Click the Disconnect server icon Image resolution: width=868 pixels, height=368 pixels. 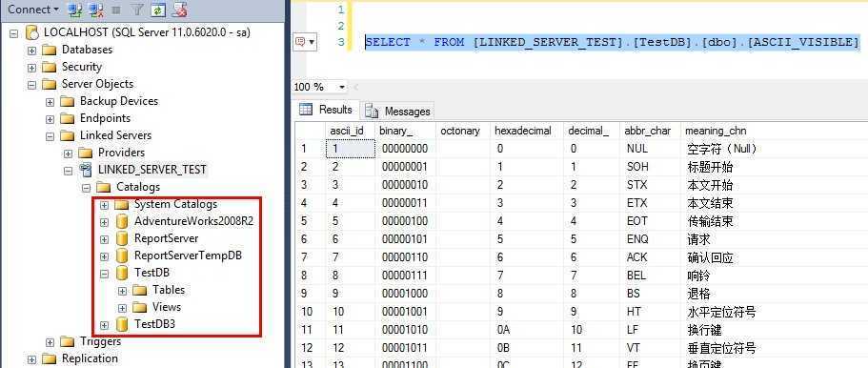click(x=96, y=10)
